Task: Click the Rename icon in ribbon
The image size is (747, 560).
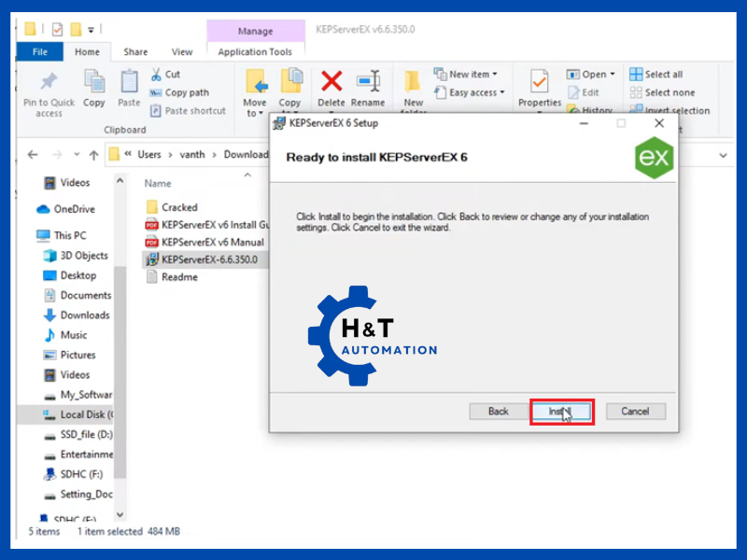Action: pos(368,83)
